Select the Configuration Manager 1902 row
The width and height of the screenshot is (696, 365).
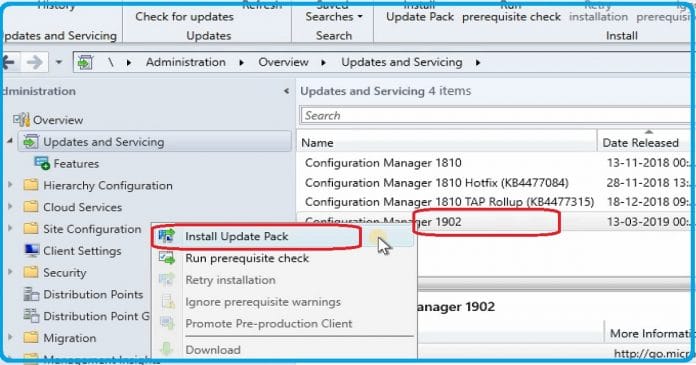click(x=495, y=221)
